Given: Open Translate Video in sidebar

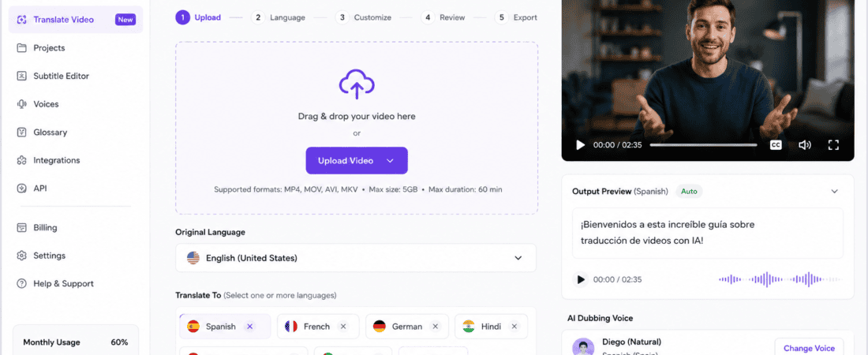Looking at the screenshot, I should click(x=75, y=20).
